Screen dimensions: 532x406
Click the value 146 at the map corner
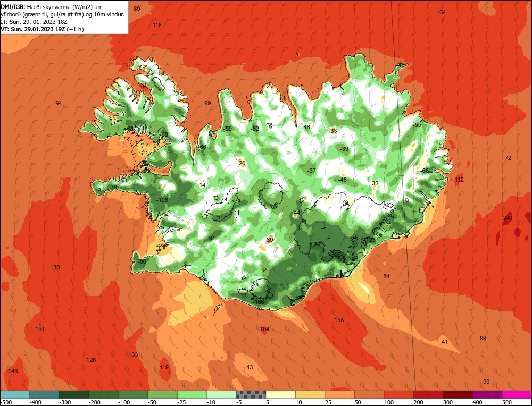point(13,371)
